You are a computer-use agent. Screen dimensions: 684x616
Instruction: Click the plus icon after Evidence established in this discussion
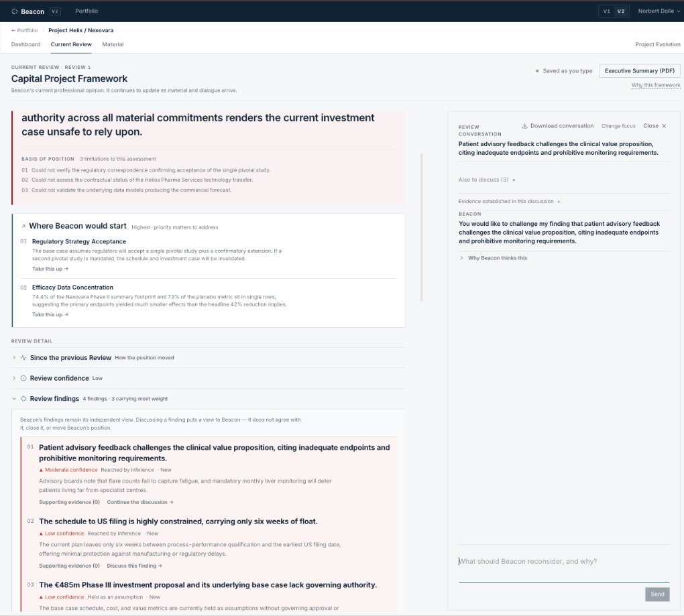(x=559, y=201)
